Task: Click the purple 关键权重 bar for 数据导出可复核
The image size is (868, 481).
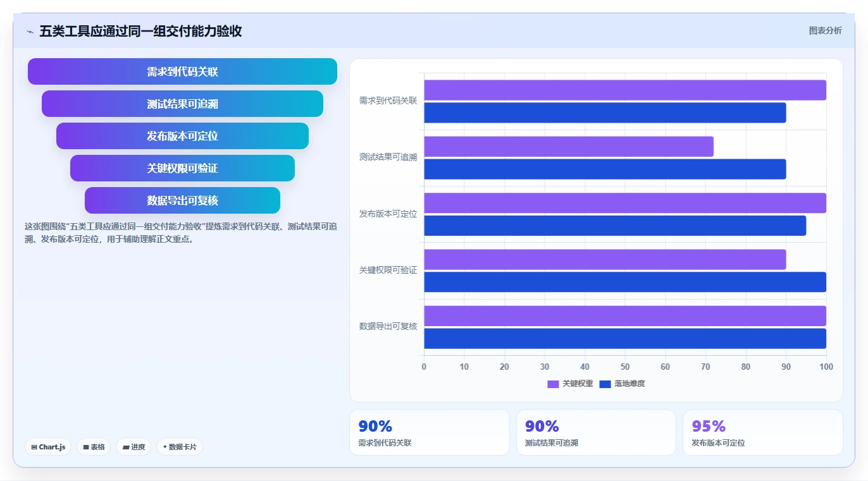Action: pyautogui.click(x=625, y=316)
